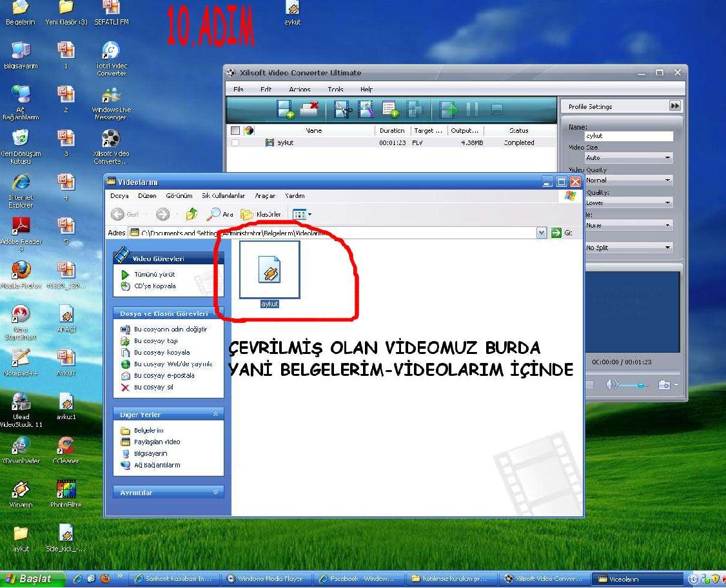Toggle checkbox beside aykut row in Xilisoft

(235, 142)
